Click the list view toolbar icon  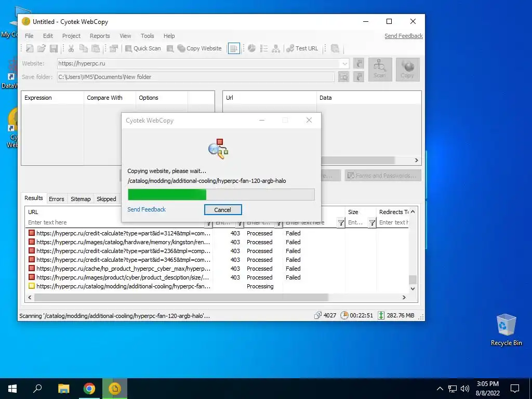[x=263, y=48]
